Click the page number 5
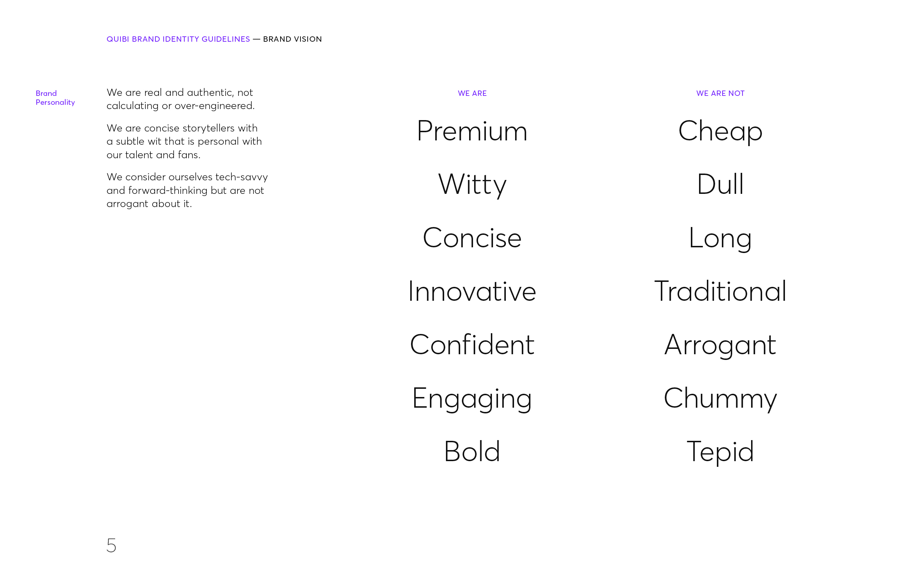This screenshot has height=588, width=909. pyautogui.click(x=111, y=545)
